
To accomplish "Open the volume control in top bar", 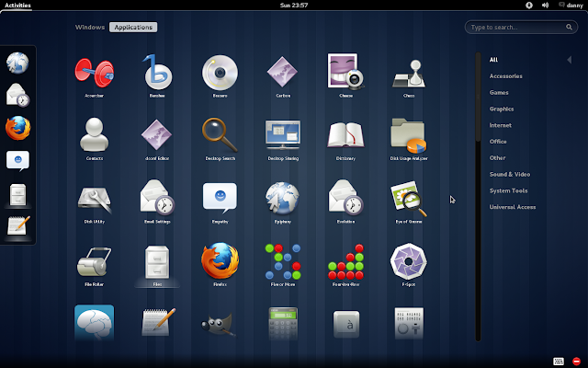I will coord(545,6).
